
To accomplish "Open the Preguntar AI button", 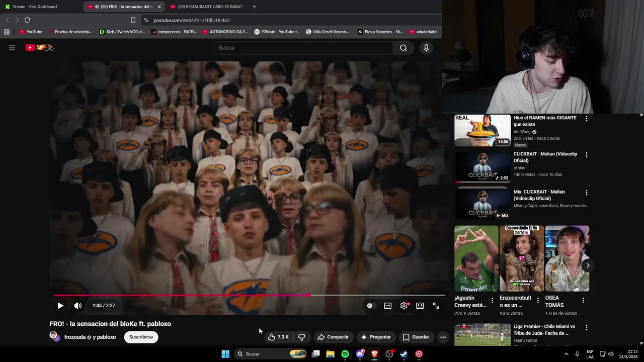I will point(375,337).
